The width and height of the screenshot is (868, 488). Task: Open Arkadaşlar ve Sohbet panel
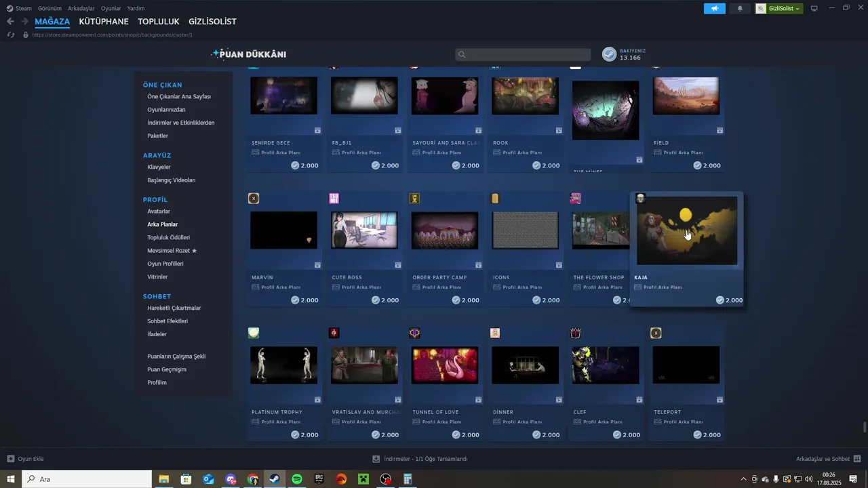[x=828, y=459]
